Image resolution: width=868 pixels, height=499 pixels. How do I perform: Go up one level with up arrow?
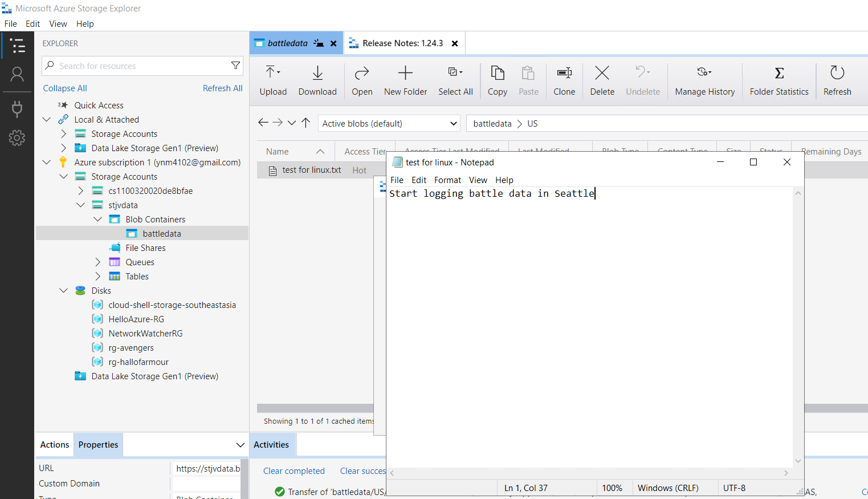pos(305,123)
